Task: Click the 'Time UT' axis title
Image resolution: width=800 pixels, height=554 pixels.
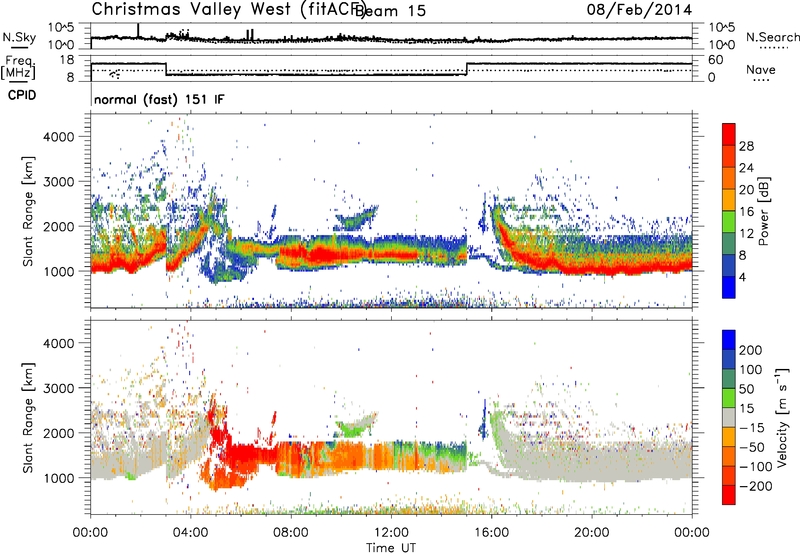Action: [391, 548]
